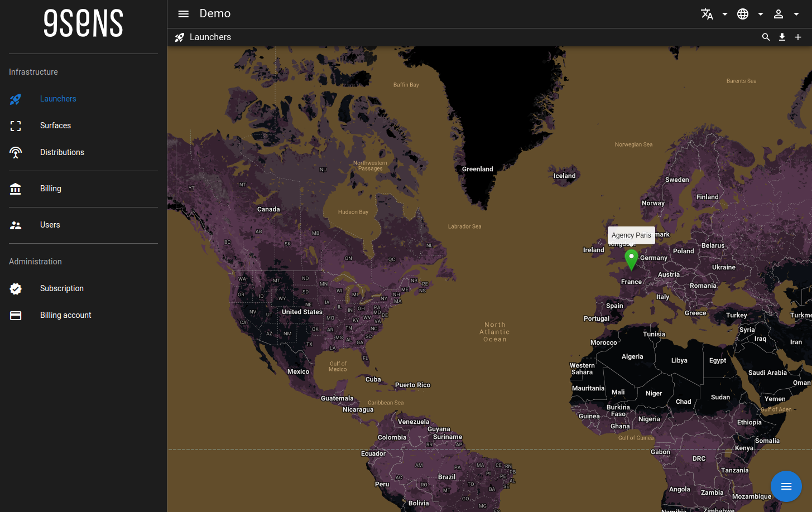
Task: Click the Subscription verified badge icon
Action: (16, 288)
